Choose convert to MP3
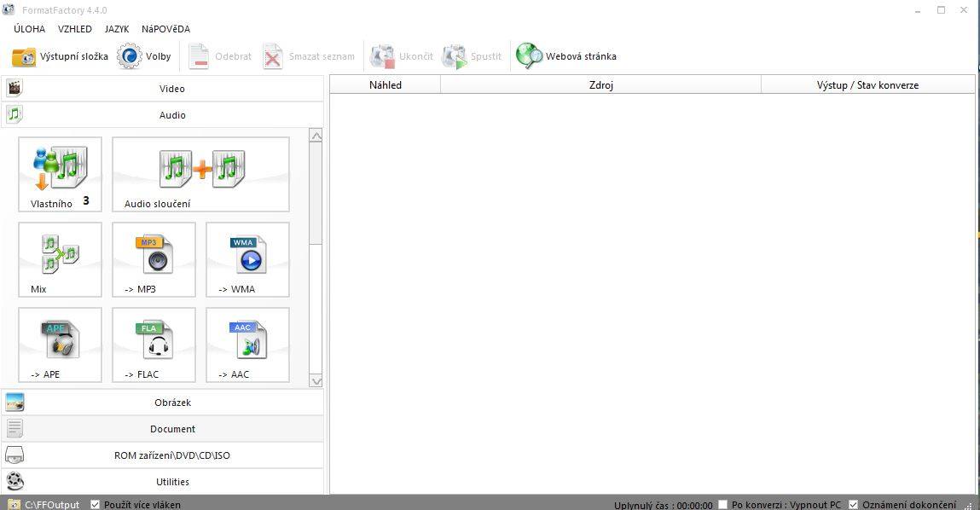This screenshot has width=980, height=510. [154, 259]
